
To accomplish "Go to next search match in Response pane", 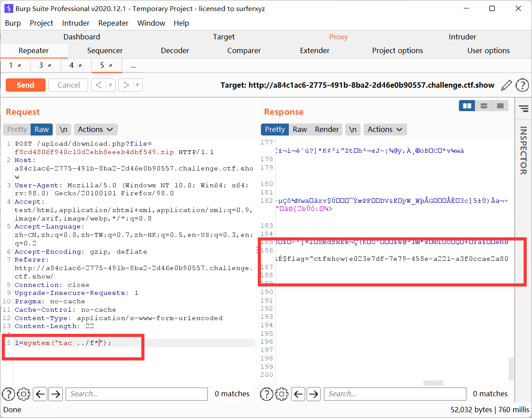I will pos(314,394).
